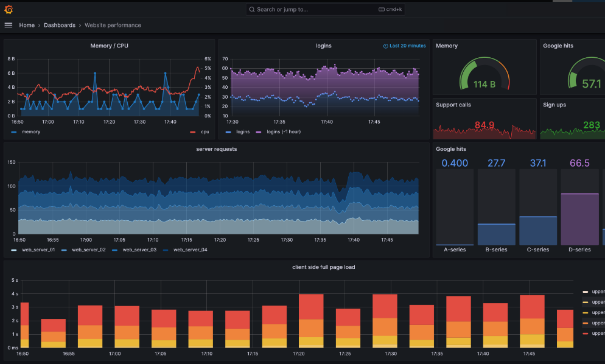Open Dashboards from the breadcrumb
This screenshot has width=605, height=364.
click(x=60, y=25)
